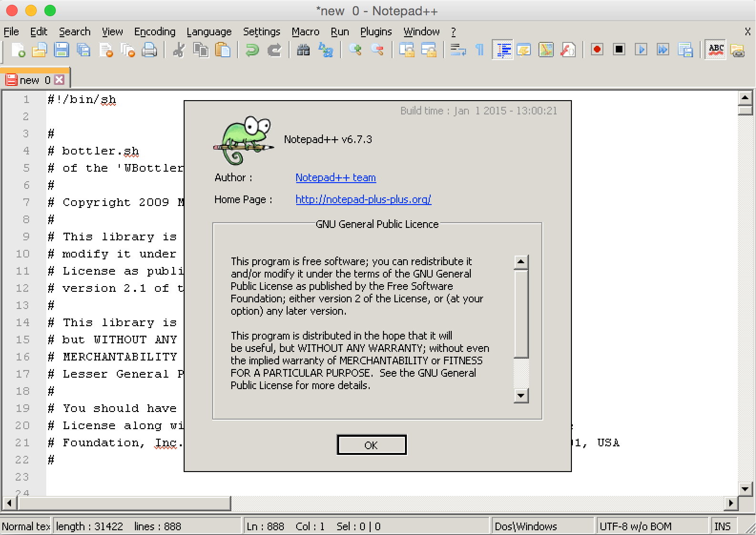
Task: Click the editor vertical scrollbar up arrow
Action: [745, 98]
